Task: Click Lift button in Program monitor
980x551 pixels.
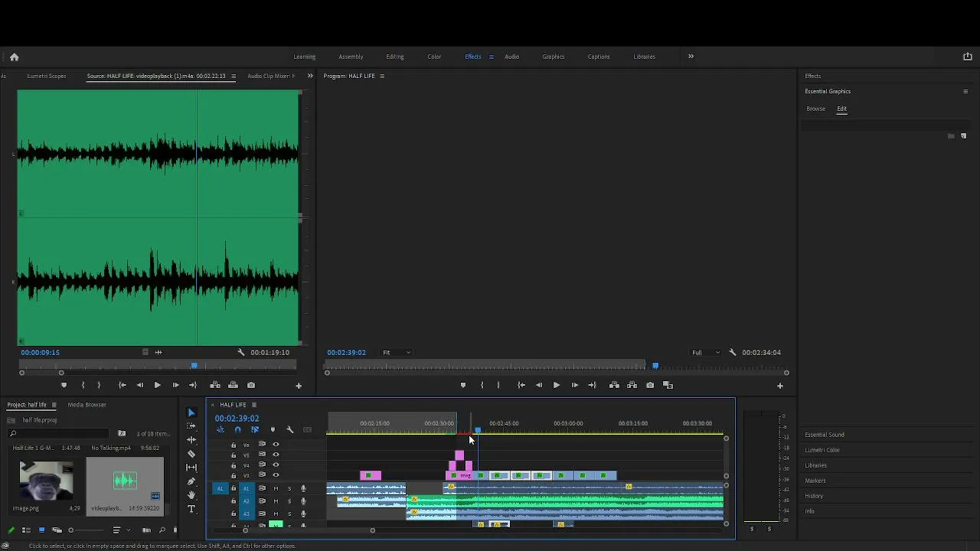Action: (614, 386)
